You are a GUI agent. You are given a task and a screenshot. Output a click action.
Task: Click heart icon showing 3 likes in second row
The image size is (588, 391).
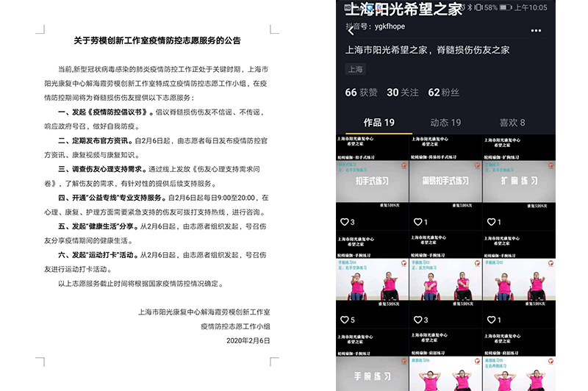coord(417,320)
